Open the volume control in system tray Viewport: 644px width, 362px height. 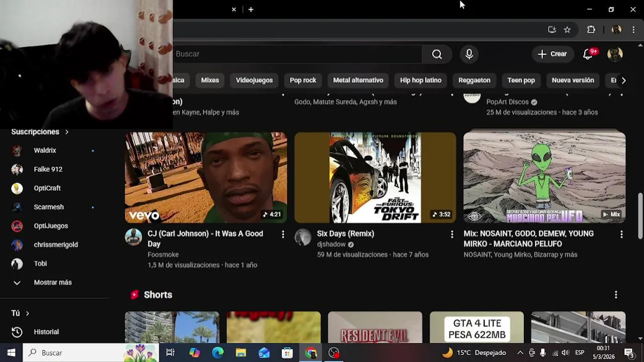(x=565, y=353)
